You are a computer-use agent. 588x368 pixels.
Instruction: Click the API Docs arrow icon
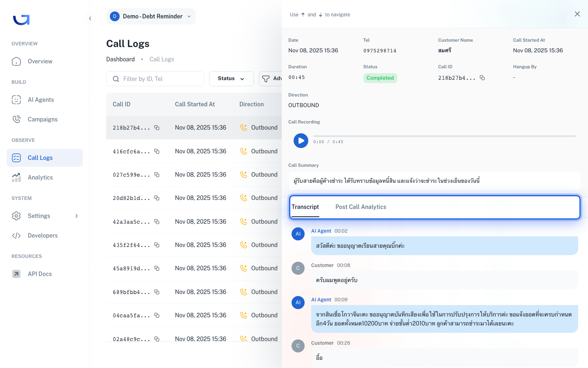[16, 274]
